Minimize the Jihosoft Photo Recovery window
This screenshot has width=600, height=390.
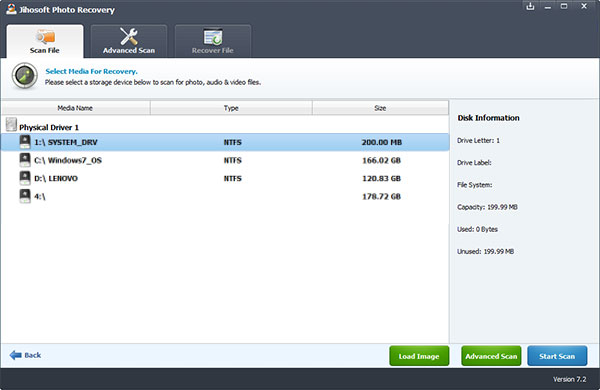548,7
